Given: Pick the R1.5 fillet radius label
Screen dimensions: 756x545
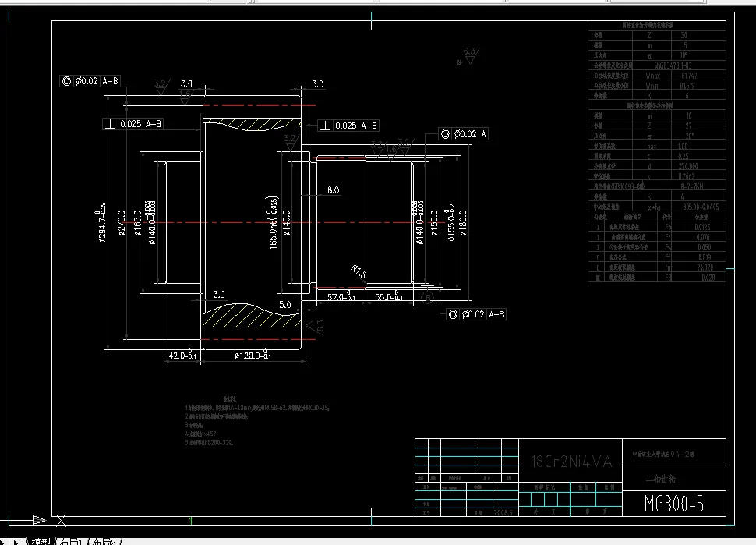Looking at the screenshot, I should pos(359,273).
